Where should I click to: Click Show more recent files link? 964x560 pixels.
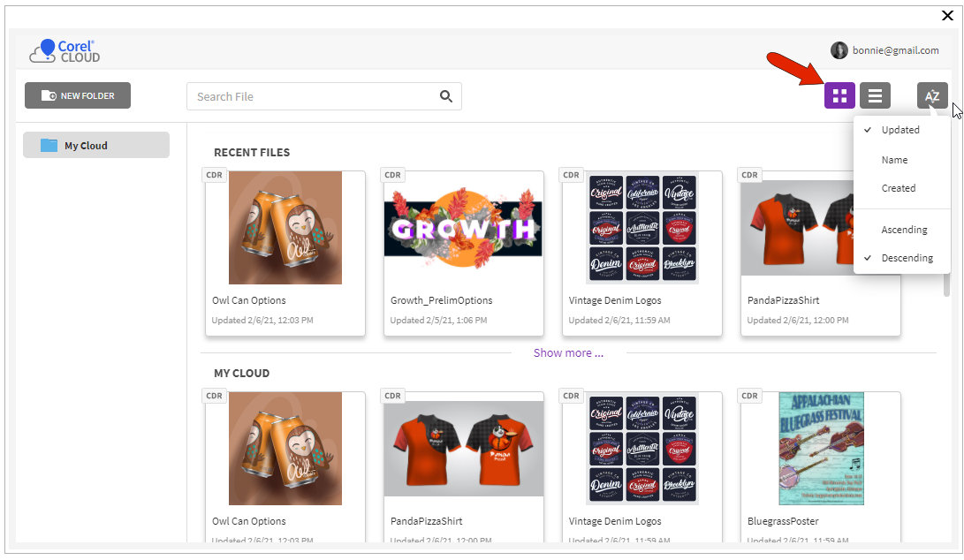pyautogui.click(x=568, y=352)
